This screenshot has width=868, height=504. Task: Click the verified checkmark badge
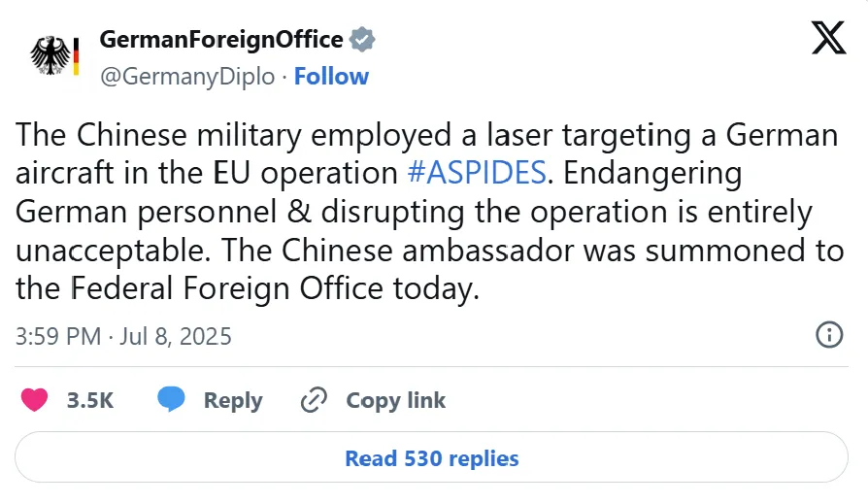[x=362, y=40]
